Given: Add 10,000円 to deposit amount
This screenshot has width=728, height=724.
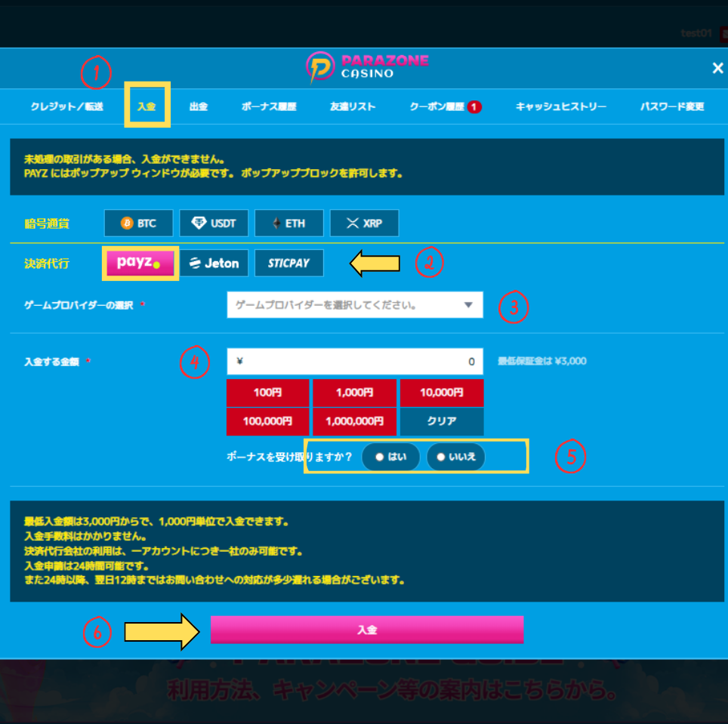Looking at the screenshot, I should 442,393.
